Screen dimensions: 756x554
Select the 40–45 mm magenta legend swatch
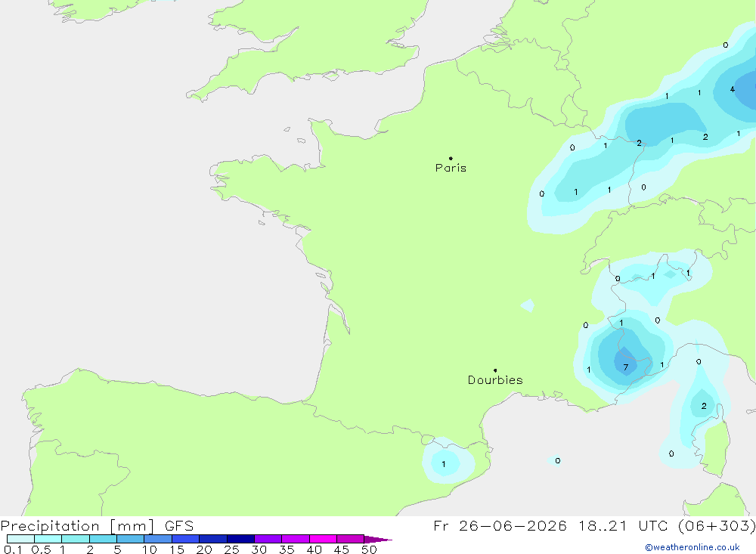coord(323,539)
